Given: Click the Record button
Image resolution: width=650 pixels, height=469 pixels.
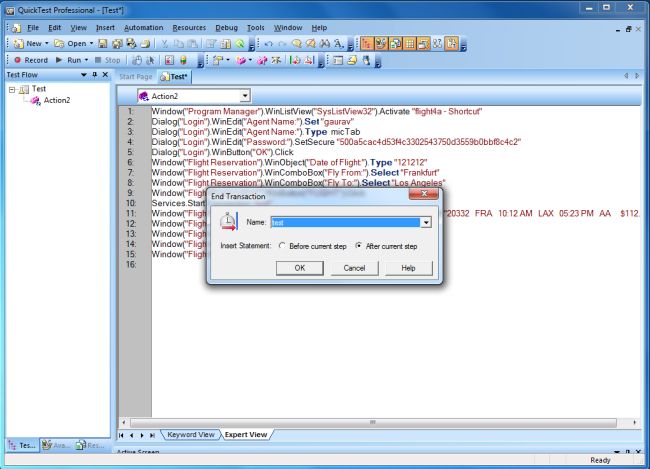Looking at the screenshot, I should click(x=31, y=60).
